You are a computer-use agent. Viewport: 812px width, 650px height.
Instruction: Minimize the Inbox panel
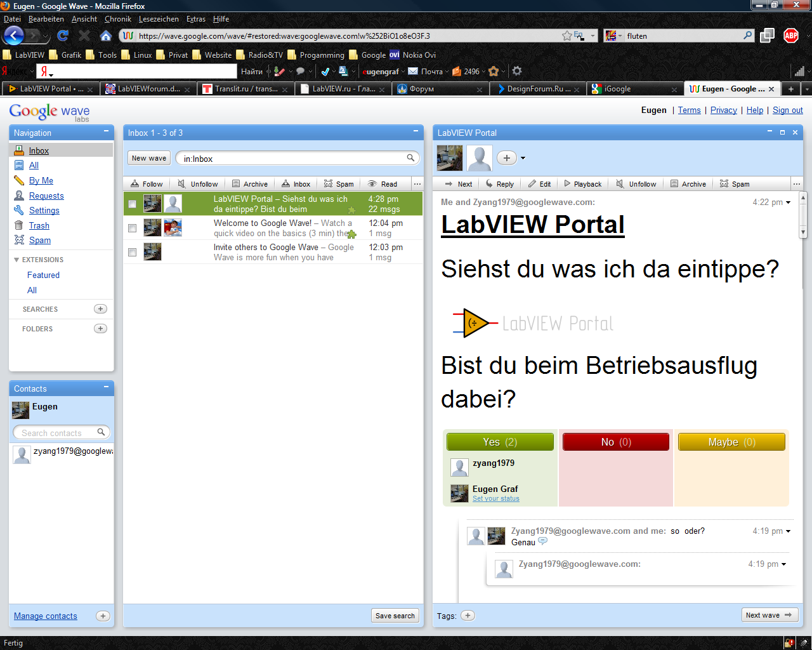coord(416,131)
